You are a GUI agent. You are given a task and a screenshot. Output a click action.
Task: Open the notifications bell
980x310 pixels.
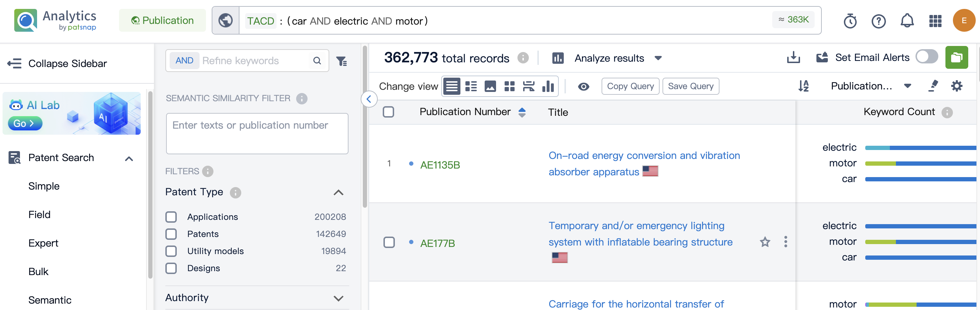coord(907,21)
